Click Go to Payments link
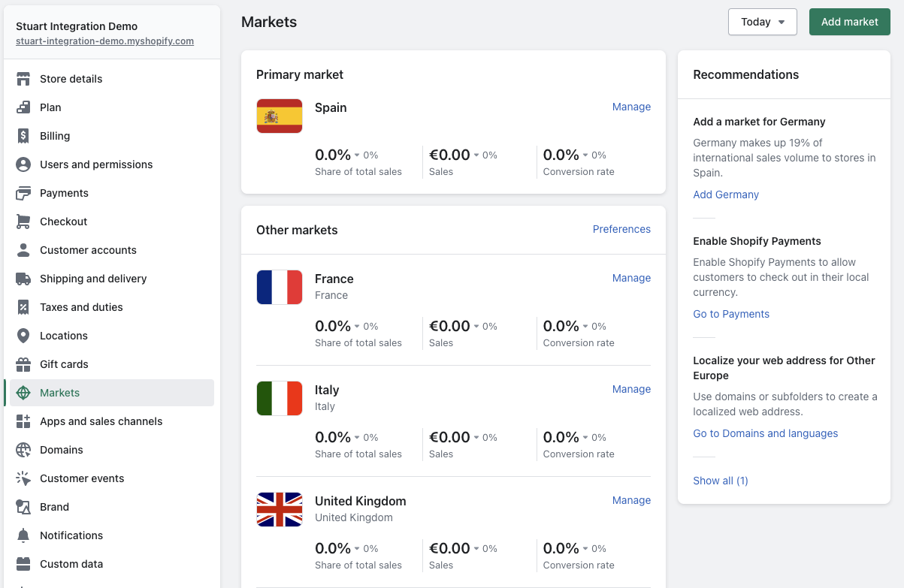Viewport: 904px width, 588px height. 731,314
